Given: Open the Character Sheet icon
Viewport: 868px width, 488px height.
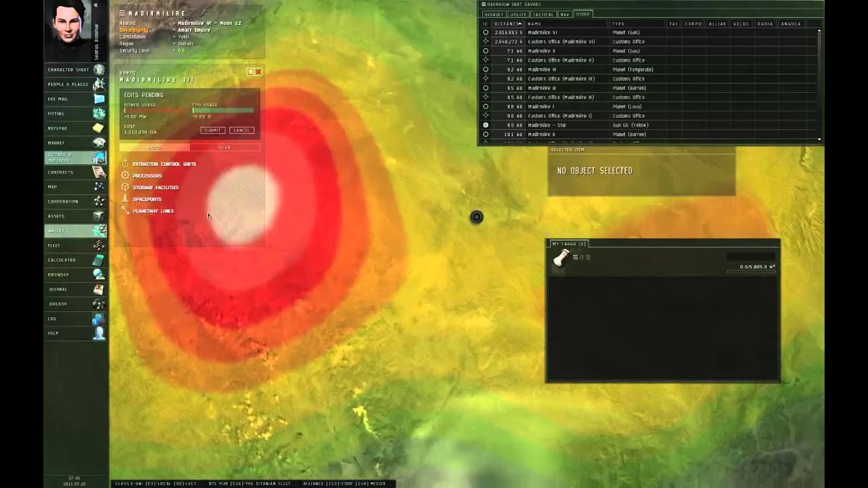Looking at the screenshot, I should (x=99, y=70).
